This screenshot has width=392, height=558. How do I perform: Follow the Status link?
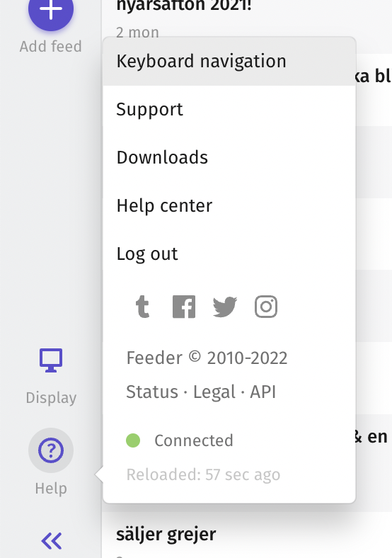[x=152, y=392]
